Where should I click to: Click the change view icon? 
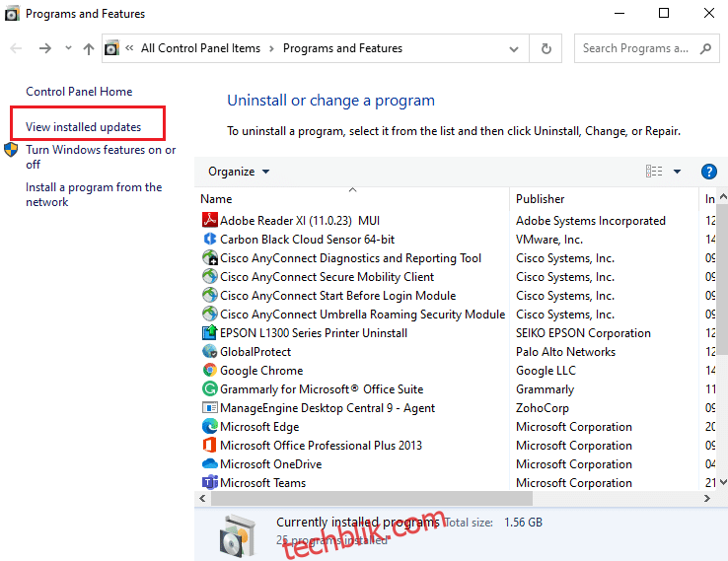[654, 172]
